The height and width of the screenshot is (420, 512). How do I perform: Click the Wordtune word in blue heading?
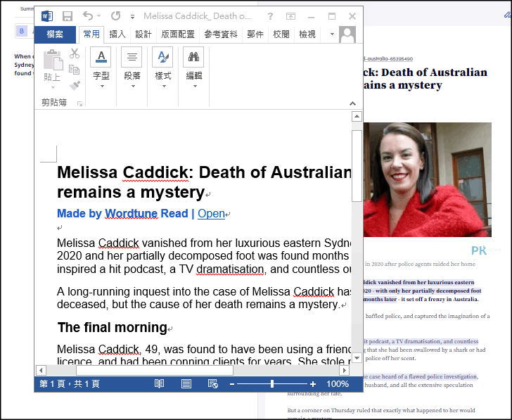[x=132, y=214]
